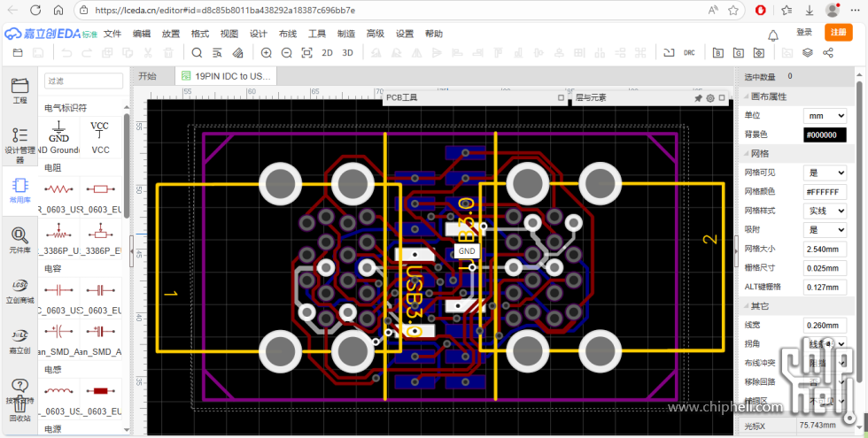Open project folder icon in toolbar
Viewport: 868px width, 438px height.
tap(19, 53)
